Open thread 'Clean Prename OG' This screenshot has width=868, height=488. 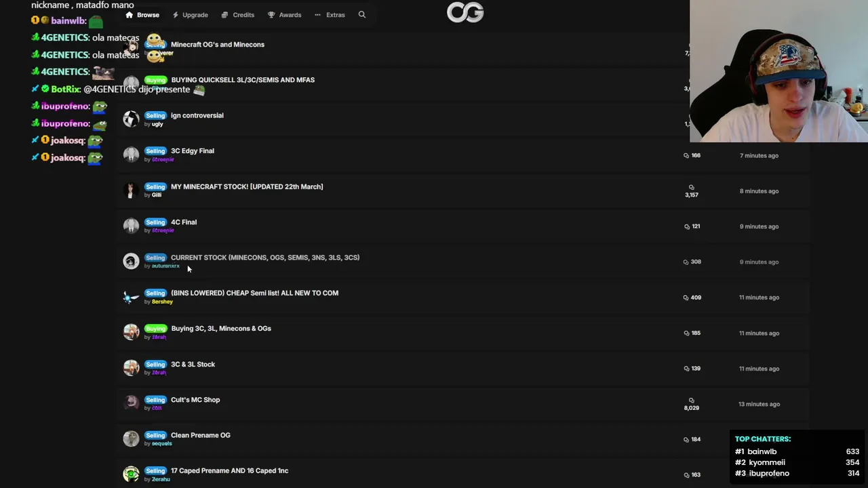pos(201,435)
